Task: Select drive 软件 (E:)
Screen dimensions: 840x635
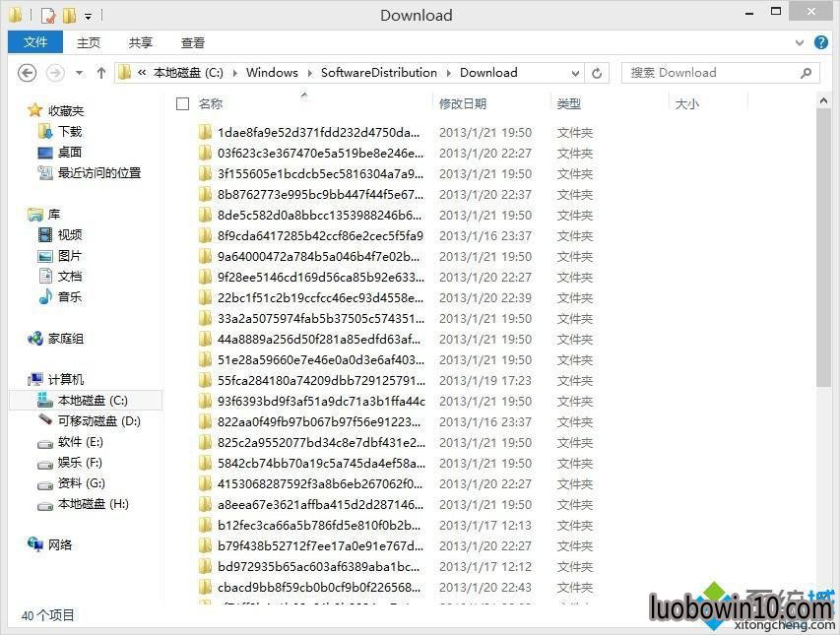Action: 81,442
